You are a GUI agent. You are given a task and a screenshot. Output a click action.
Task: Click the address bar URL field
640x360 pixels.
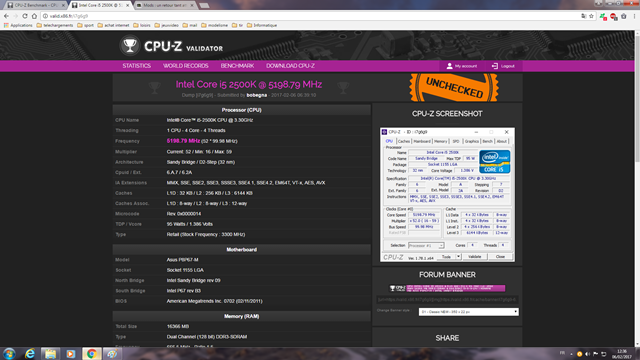(x=310, y=16)
